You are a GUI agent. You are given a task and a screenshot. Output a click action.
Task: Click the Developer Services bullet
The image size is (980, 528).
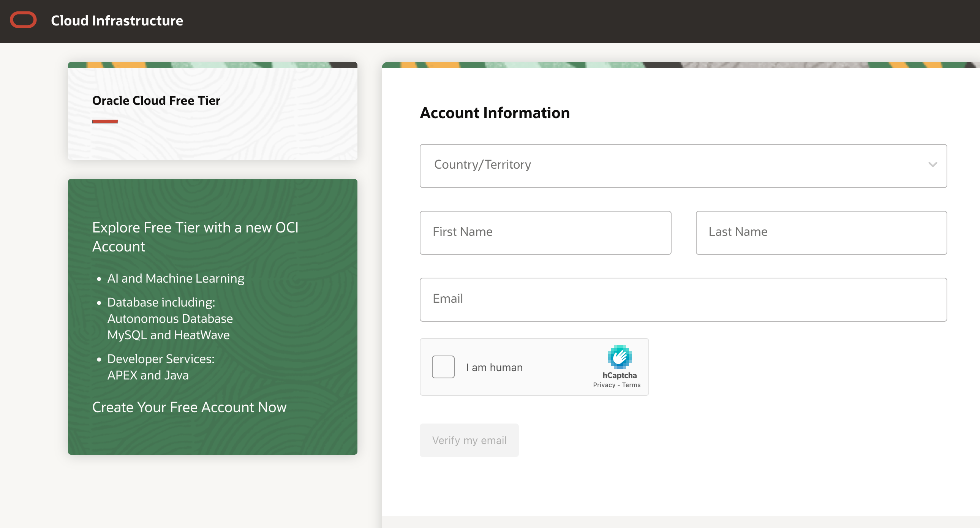[x=161, y=359]
